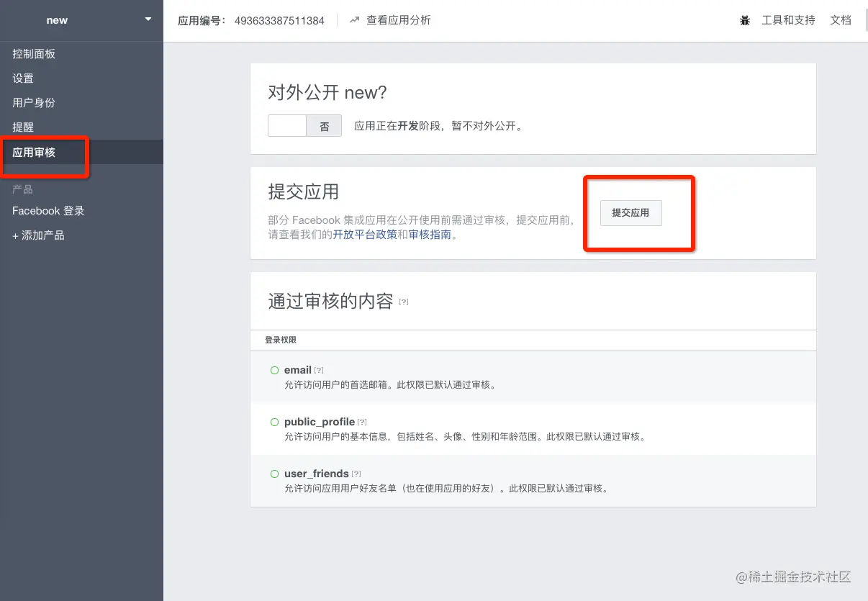This screenshot has height=601, width=868.
Task: Click the 对外公开 new? heading
Action: tap(327, 92)
